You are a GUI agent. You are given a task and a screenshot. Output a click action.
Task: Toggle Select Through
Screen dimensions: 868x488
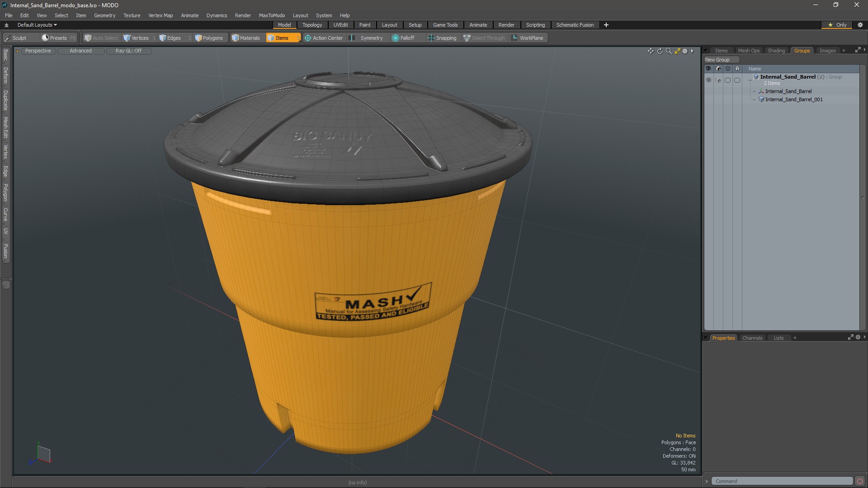484,38
